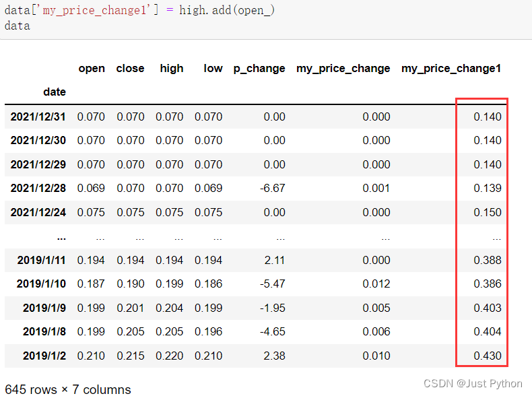Click my_price_change1 value 0.386
The image size is (532, 396).
click(488, 284)
